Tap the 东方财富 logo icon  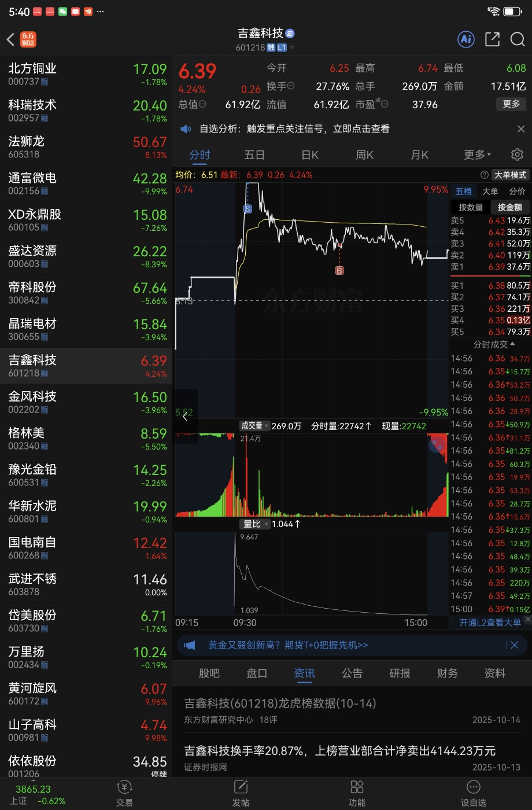pos(28,39)
